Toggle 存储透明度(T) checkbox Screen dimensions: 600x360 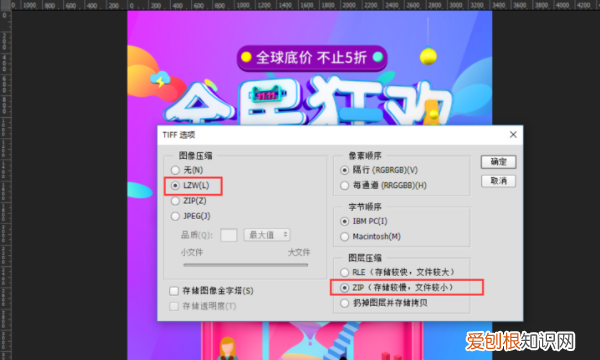[x=174, y=306]
